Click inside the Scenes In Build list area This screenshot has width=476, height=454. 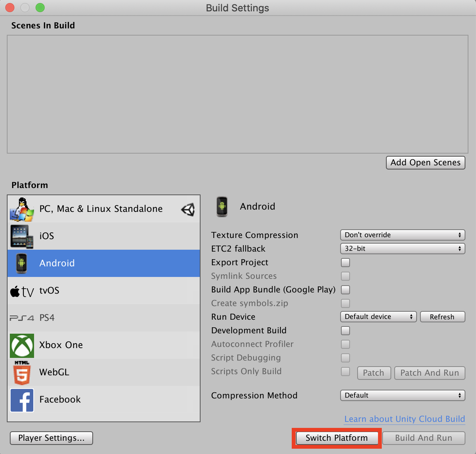pyautogui.click(x=238, y=94)
